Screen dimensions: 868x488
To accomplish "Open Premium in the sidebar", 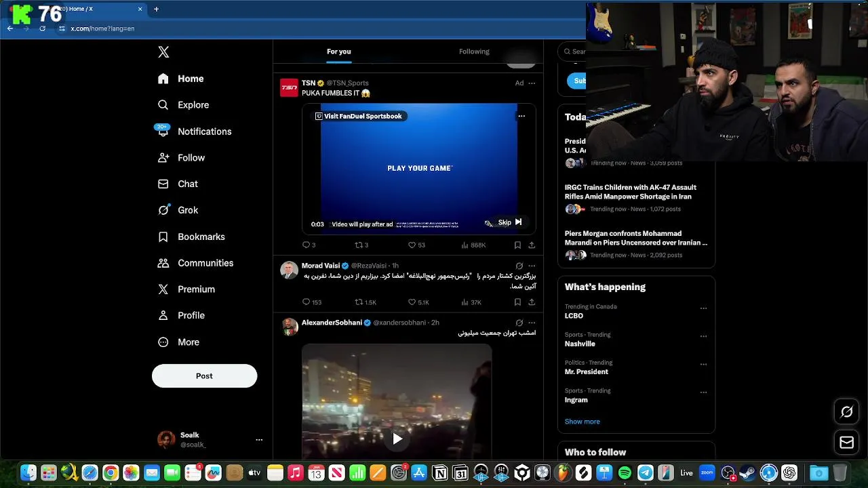I will [x=186, y=289].
